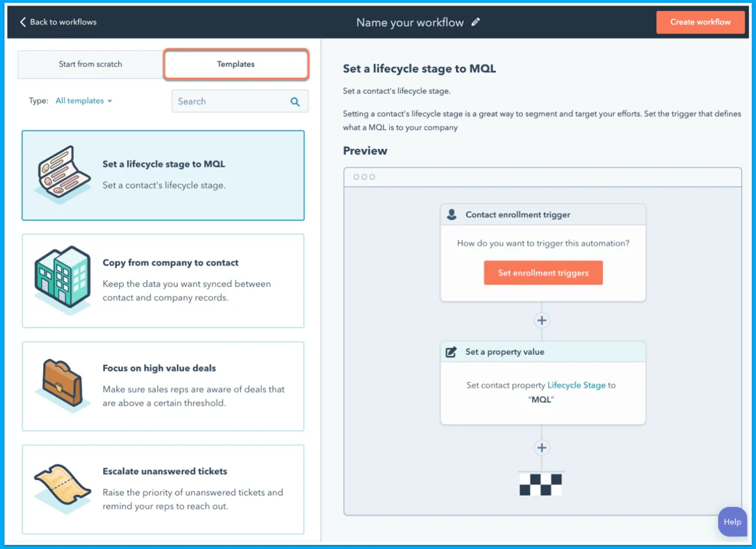Click the search magnifying glass icon

coord(294,101)
